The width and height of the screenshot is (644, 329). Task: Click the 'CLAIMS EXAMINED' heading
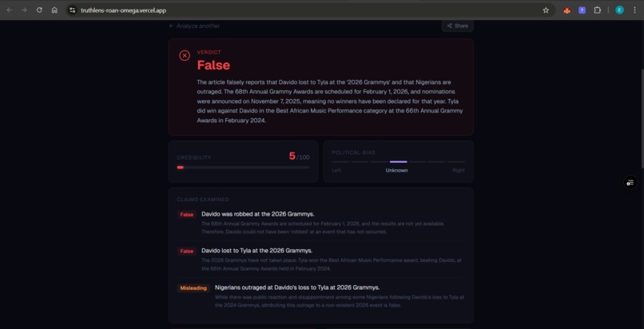pos(203,200)
